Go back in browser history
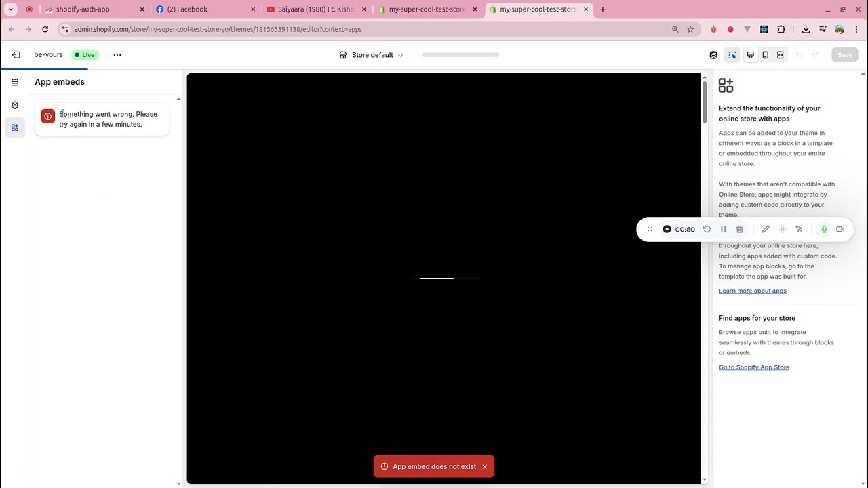 coord(12,29)
